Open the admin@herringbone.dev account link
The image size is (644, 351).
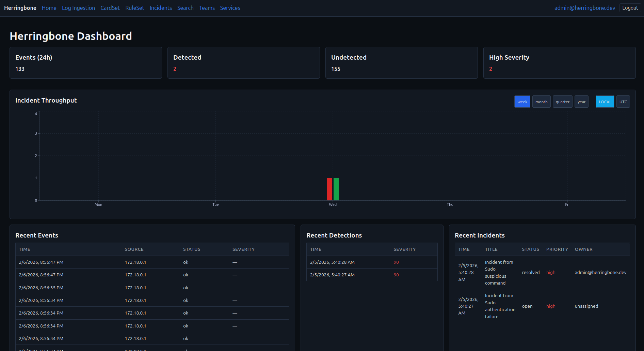tap(585, 8)
